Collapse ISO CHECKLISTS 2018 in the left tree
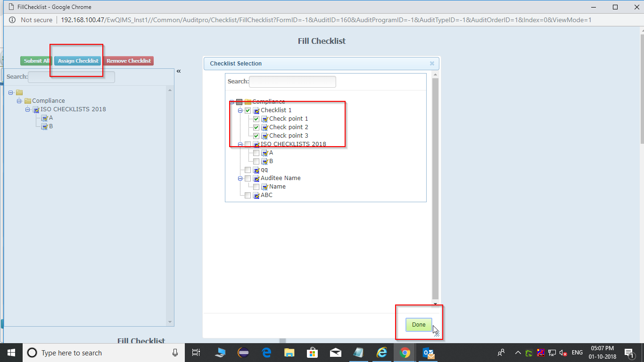The width and height of the screenshot is (644, 362). pyautogui.click(x=28, y=109)
